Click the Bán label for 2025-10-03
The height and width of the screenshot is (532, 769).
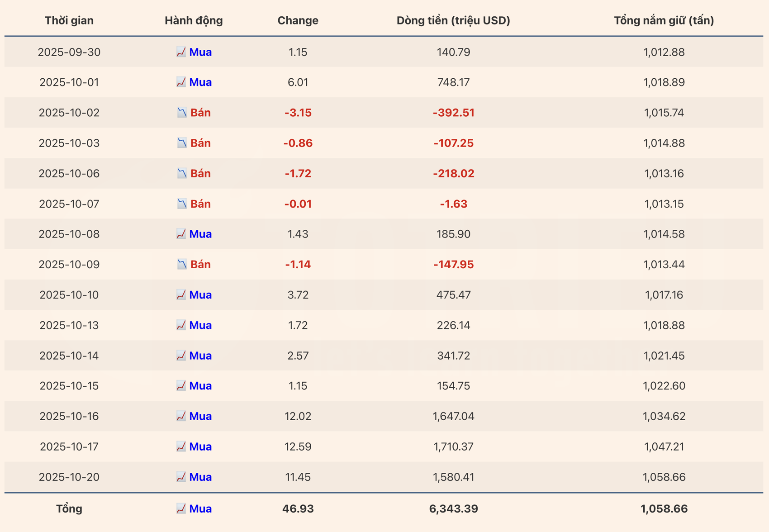(x=200, y=143)
